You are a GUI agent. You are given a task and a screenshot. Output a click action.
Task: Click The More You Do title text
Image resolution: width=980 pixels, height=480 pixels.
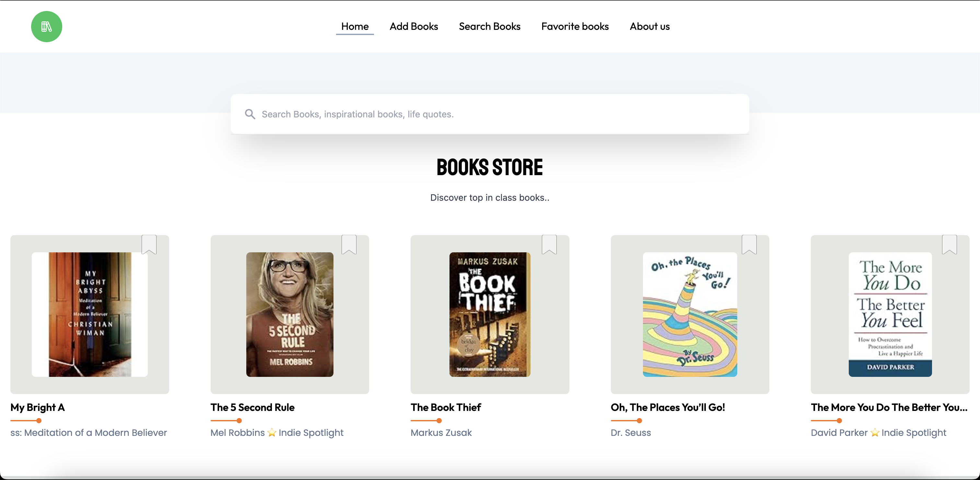(889, 407)
